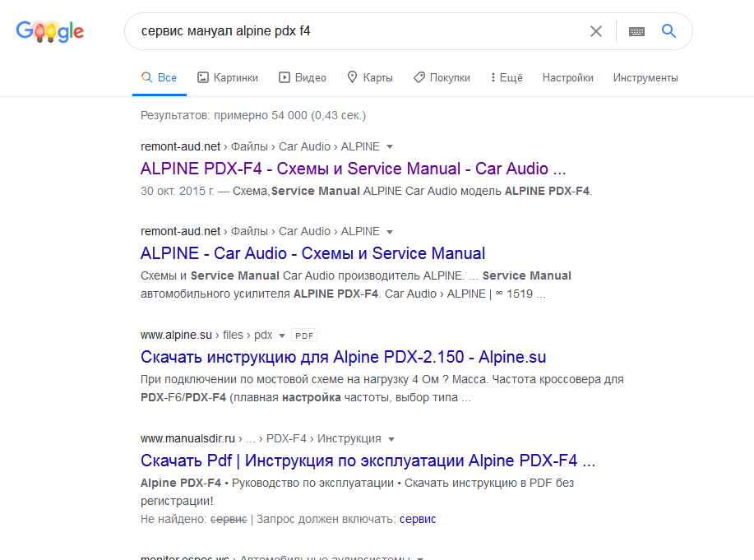Expand arrow beside www.alpine.su result

coord(282,336)
